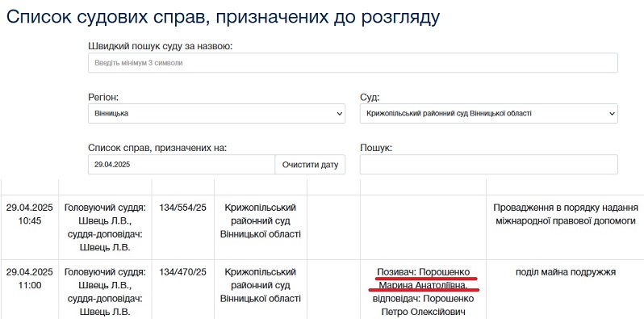Click the Очистити дату button

(310, 165)
